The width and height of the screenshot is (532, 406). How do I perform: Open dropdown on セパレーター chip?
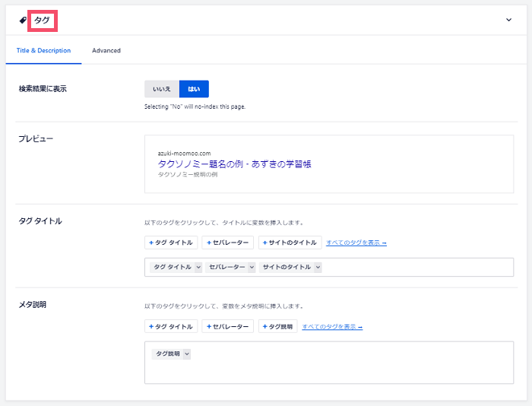(x=252, y=267)
